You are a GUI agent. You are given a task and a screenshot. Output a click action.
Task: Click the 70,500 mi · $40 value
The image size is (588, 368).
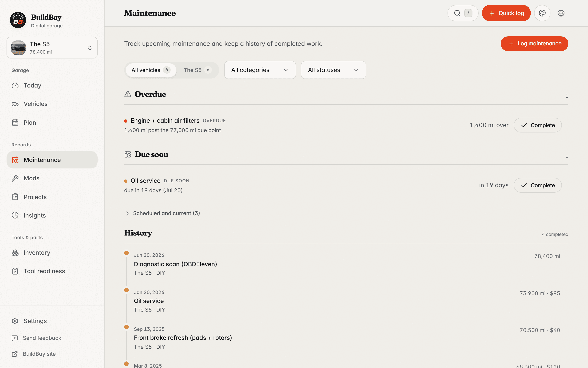click(x=540, y=330)
